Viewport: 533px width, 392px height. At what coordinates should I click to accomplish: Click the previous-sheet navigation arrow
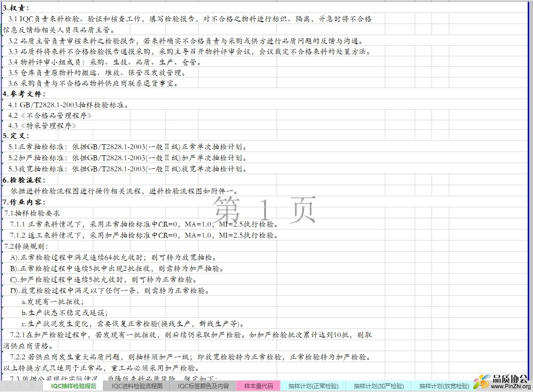[x=9, y=386]
